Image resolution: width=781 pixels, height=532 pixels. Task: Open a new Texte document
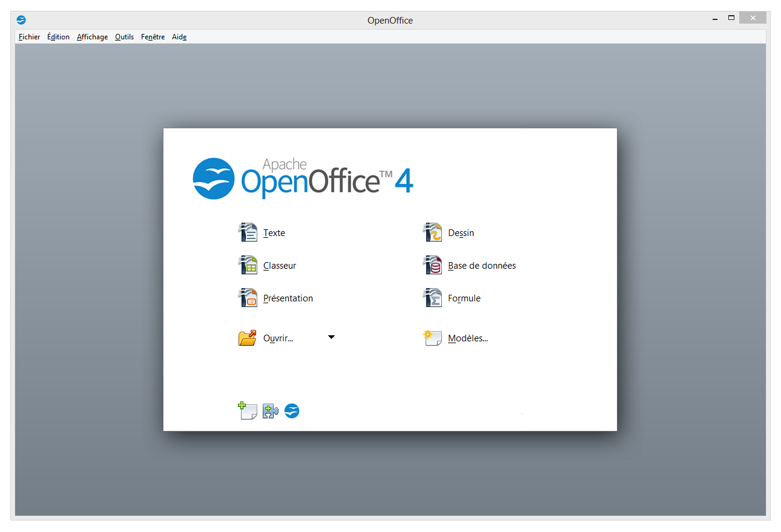click(274, 232)
